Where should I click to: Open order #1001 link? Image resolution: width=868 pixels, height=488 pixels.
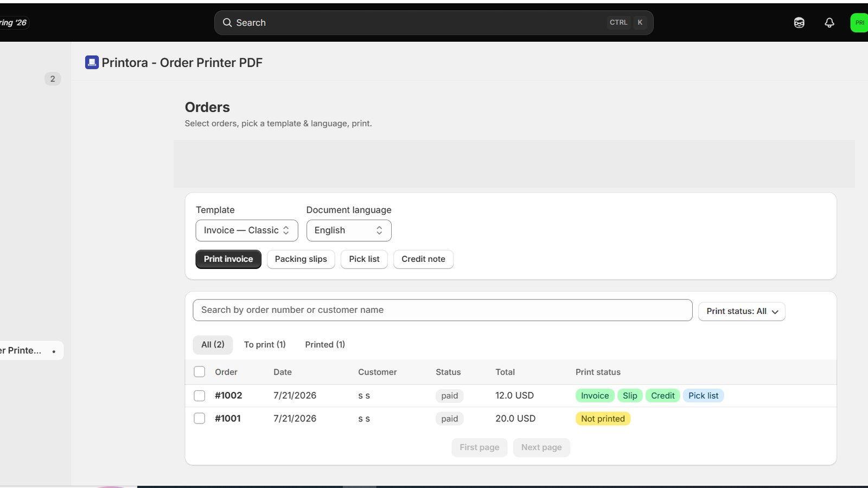pos(228,419)
